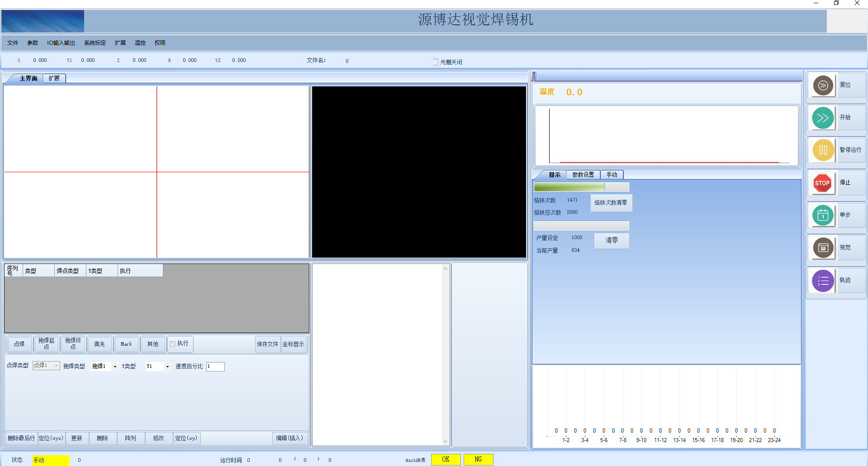This screenshot has width=868, height=466.
Task: Enable the 执行 checkbox
Action: [x=172, y=344]
